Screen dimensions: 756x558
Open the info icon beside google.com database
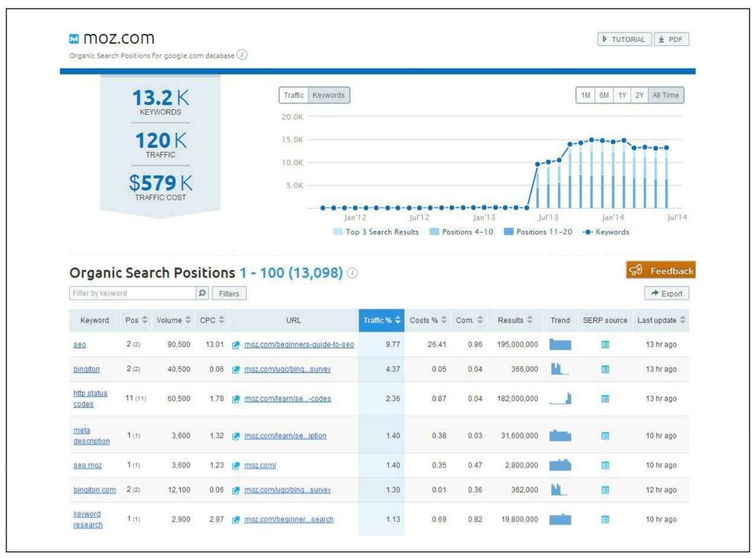tap(242, 55)
